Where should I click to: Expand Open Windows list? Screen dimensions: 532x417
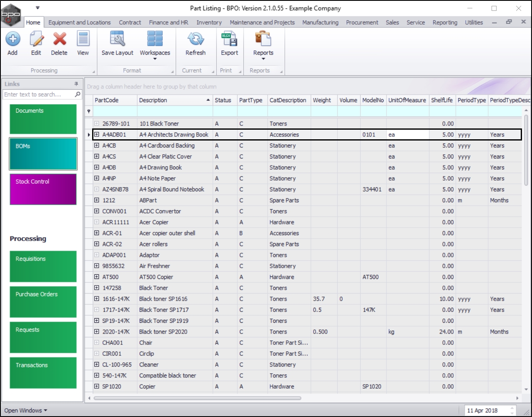pyautogui.click(x=25, y=410)
